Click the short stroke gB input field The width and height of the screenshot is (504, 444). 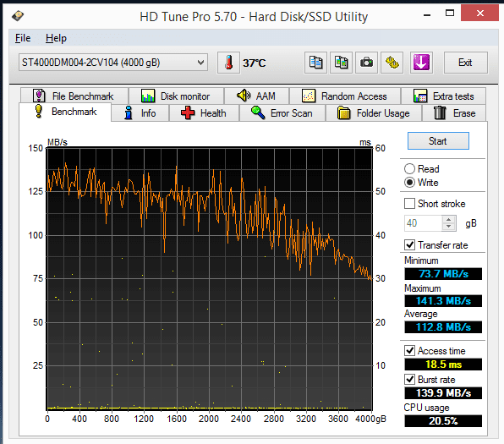click(x=423, y=223)
